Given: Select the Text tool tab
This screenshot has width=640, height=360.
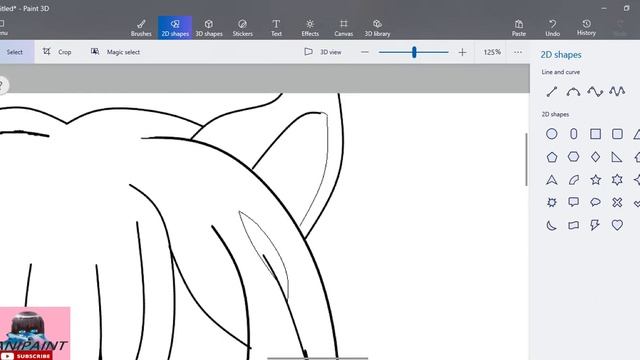Looking at the screenshot, I should (276, 28).
